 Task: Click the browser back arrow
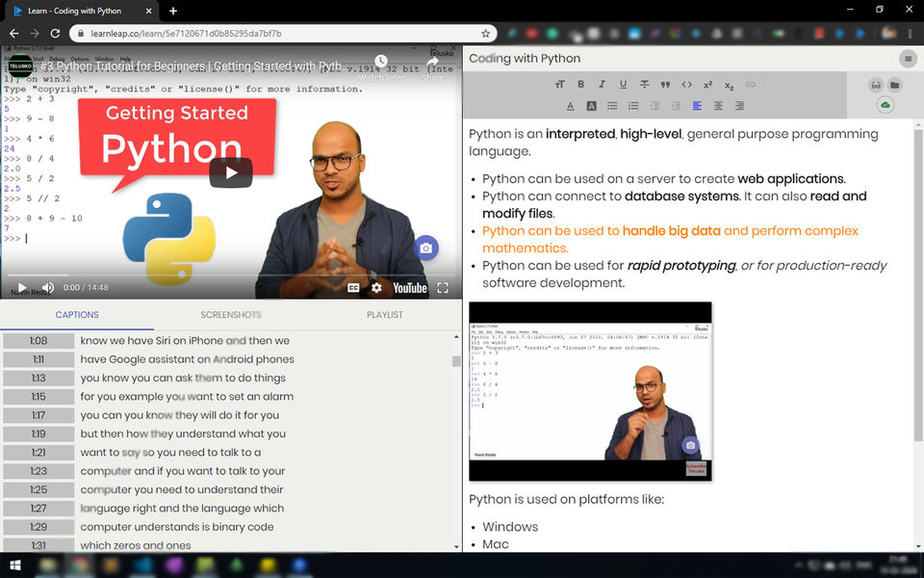[x=14, y=34]
